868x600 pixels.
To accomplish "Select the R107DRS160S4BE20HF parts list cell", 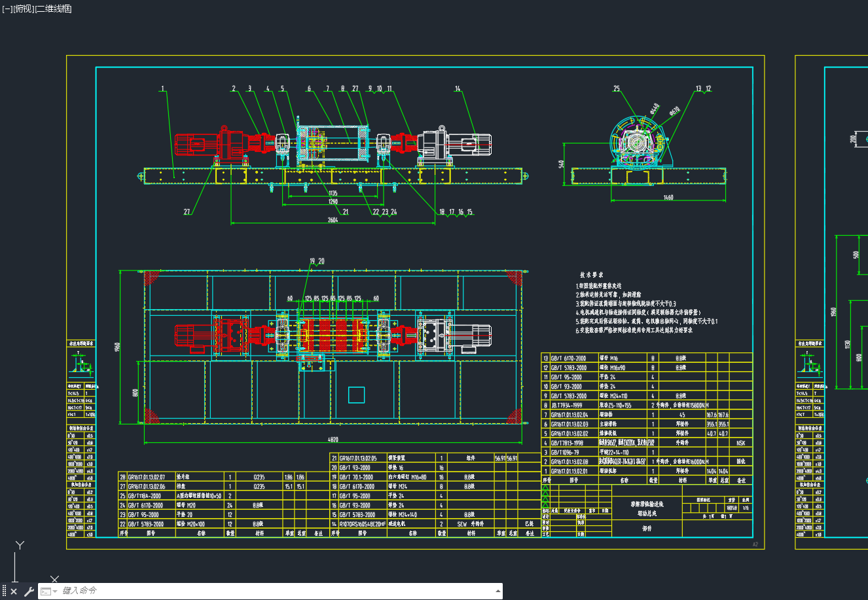I will (364, 524).
